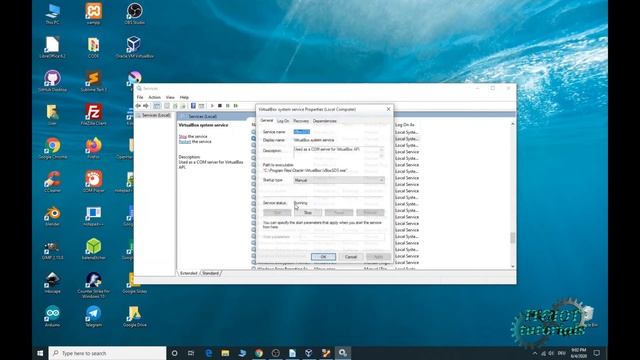Click the Description text box in Properties
640x360 pixels.
pos(339,152)
